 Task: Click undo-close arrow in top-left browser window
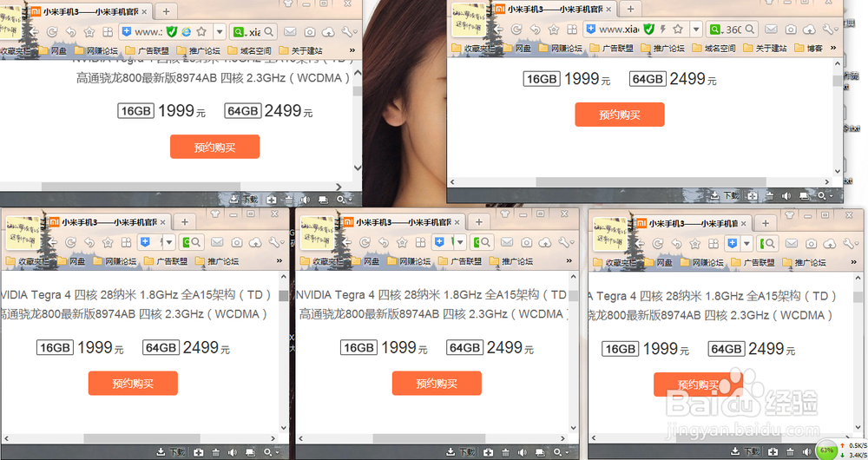71,32
